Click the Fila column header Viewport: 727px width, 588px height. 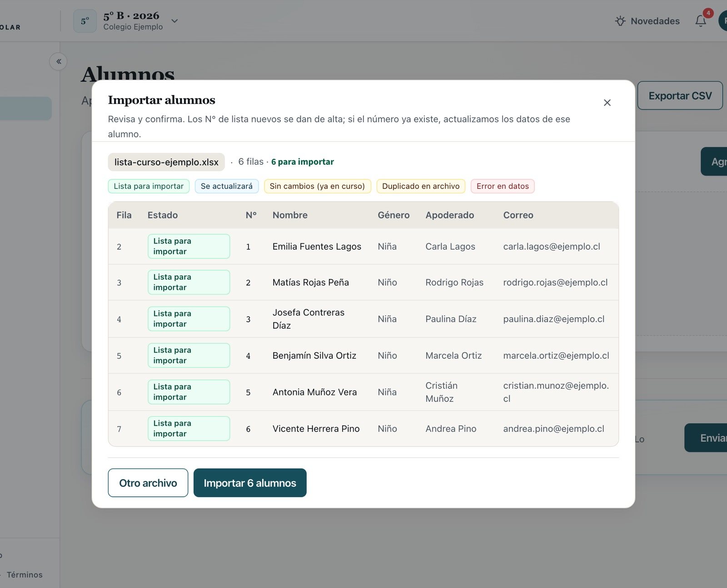click(124, 215)
